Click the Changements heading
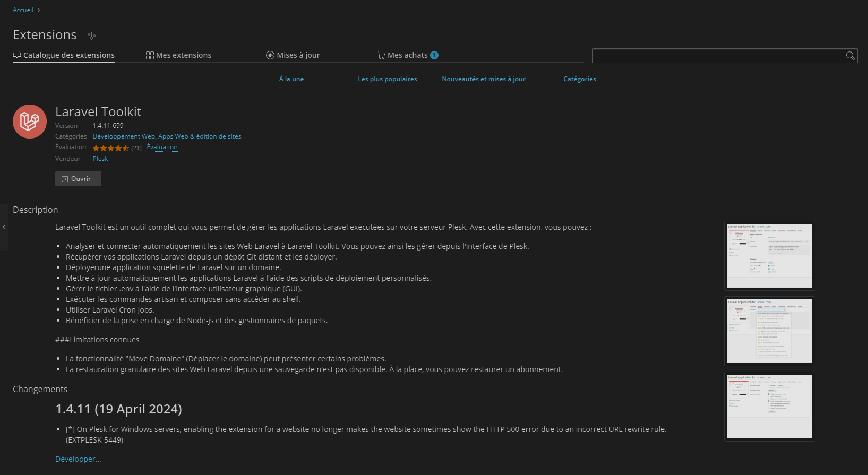 [x=40, y=389]
